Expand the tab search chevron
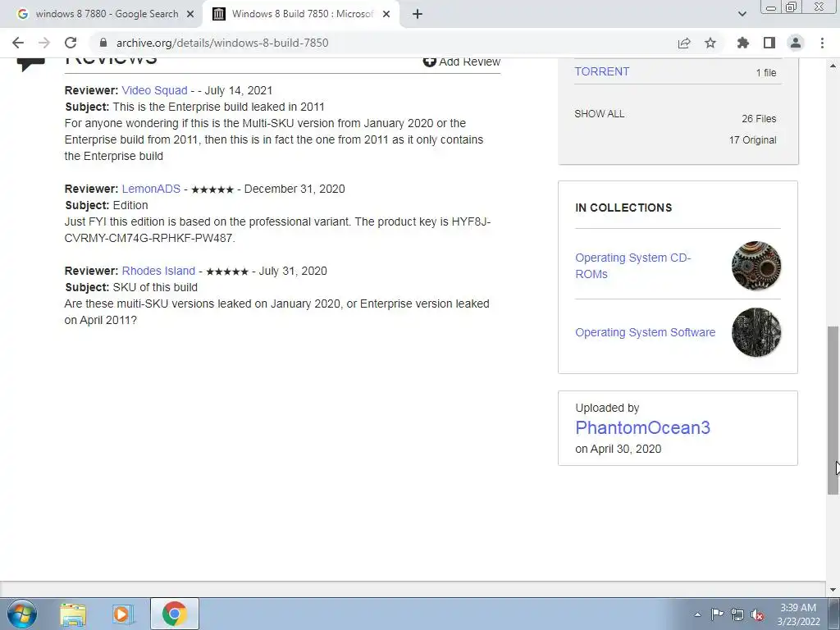Image resolution: width=840 pixels, height=630 pixels. 742,14
